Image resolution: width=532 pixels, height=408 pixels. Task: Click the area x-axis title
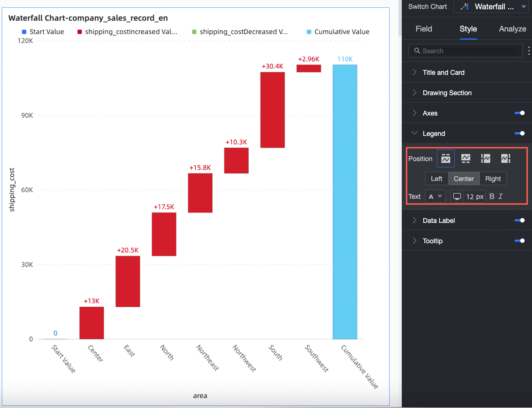coord(200,395)
